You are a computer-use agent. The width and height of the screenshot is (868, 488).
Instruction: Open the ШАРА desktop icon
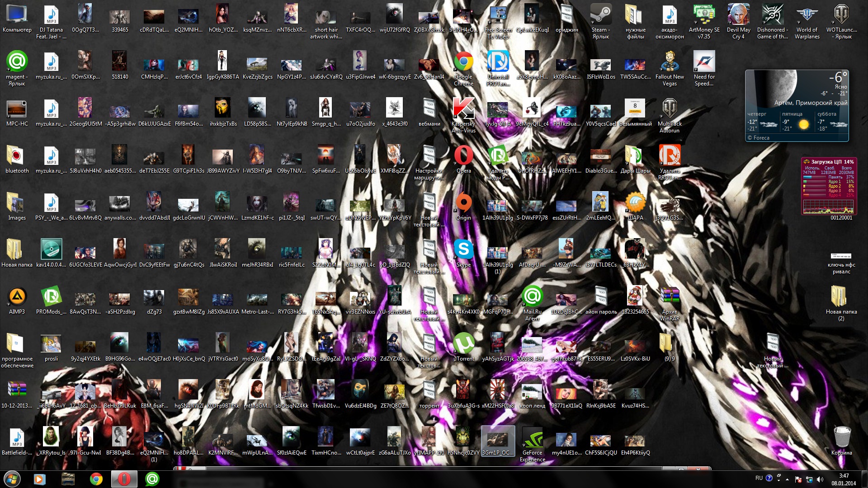(635, 206)
